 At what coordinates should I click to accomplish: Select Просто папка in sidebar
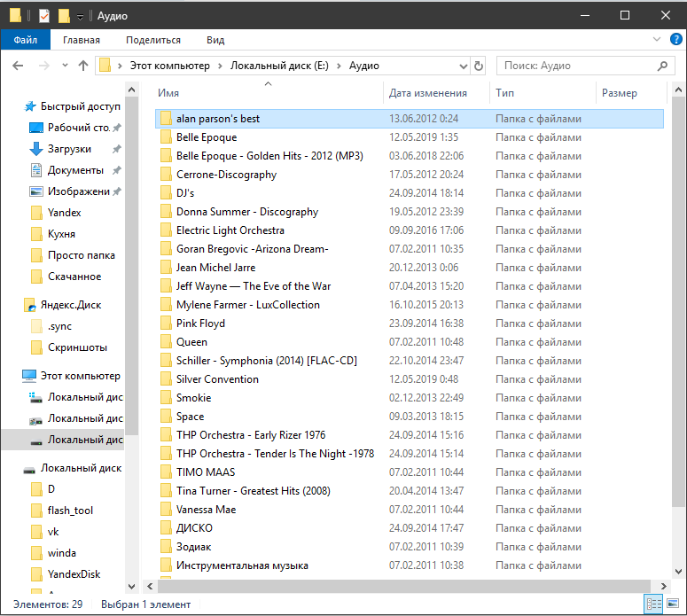pos(81,255)
